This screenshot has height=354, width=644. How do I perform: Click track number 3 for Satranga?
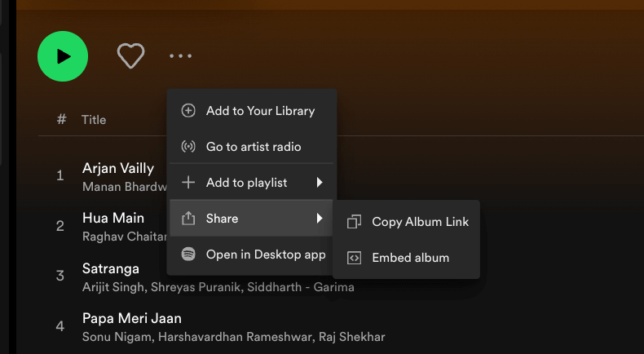pyautogui.click(x=60, y=276)
